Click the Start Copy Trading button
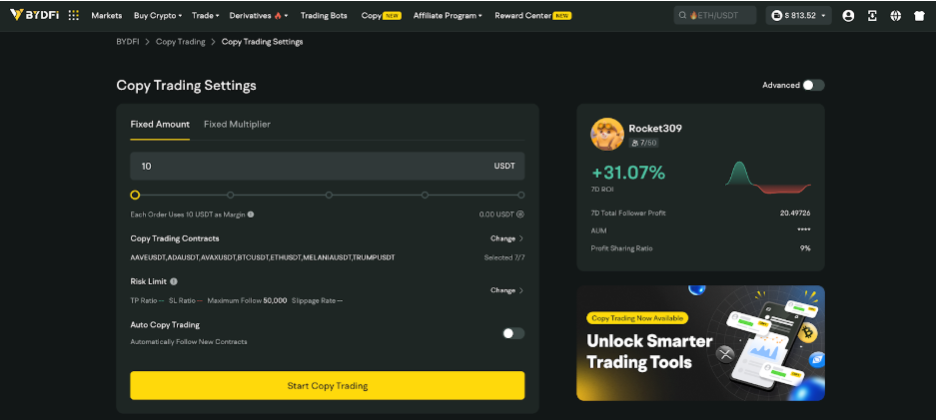 327,385
